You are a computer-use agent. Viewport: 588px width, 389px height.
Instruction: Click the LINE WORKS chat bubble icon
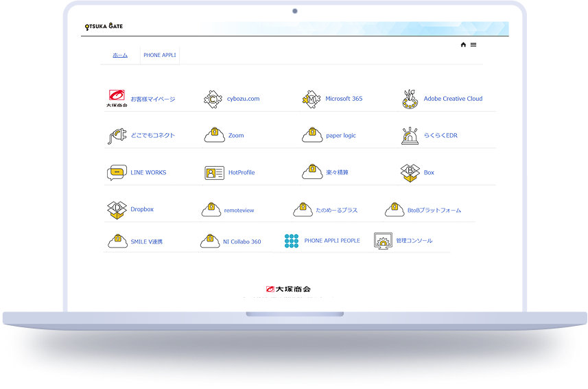tap(117, 173)
